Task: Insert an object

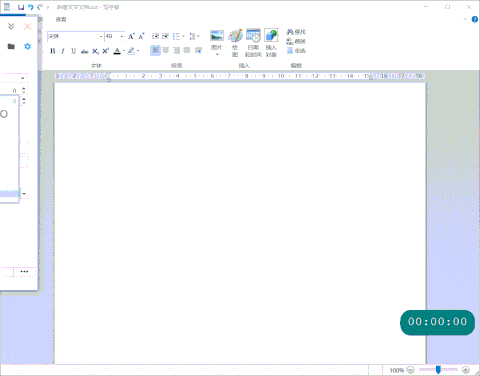Action: pyautogui.click(x=271, y=43)
